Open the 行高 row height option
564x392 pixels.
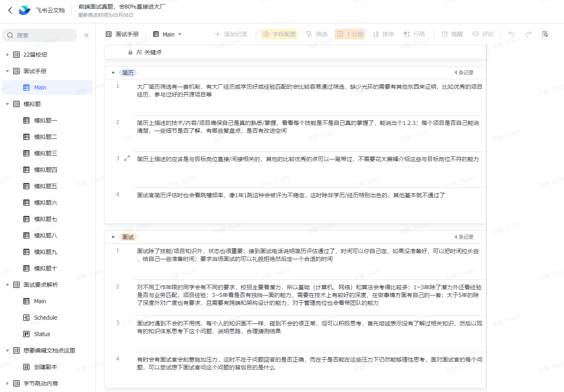coord(414,34)
